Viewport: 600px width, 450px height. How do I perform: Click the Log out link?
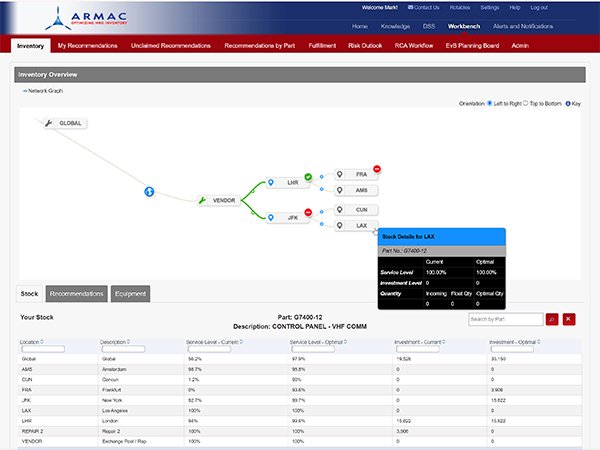pyautogui.click(x=568, y=8)
